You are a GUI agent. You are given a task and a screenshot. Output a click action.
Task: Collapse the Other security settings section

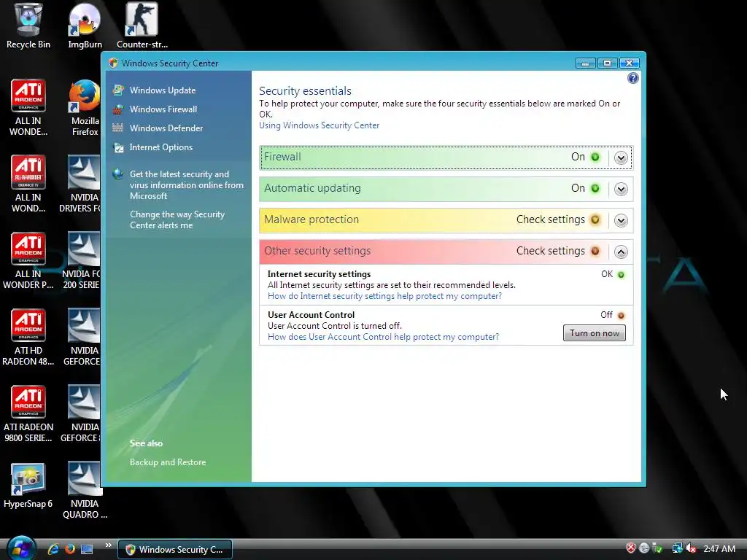pyautogui.click(x=621, y=252)
